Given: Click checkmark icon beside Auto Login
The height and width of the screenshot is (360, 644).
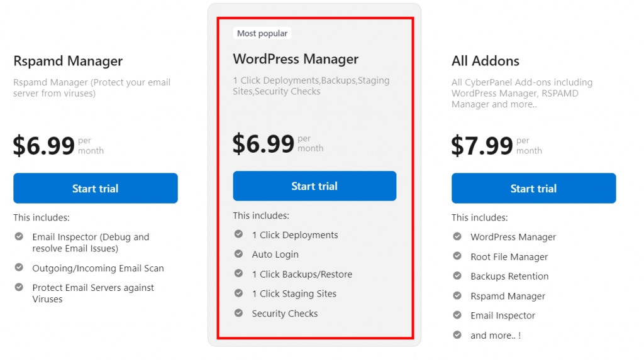Looking at the screenshot, I should tap(238, 254).
